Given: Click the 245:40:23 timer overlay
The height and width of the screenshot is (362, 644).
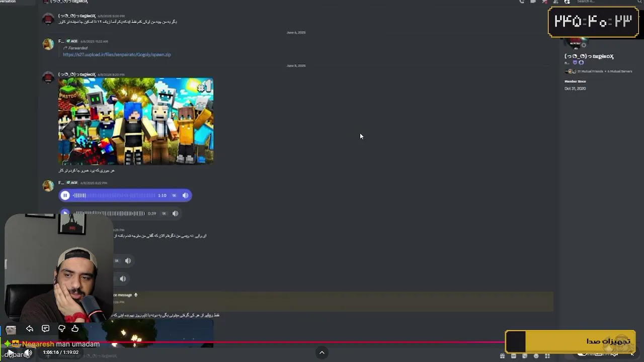Looking at the screenshot, I should pyautogui.click(x=593, y=22).
